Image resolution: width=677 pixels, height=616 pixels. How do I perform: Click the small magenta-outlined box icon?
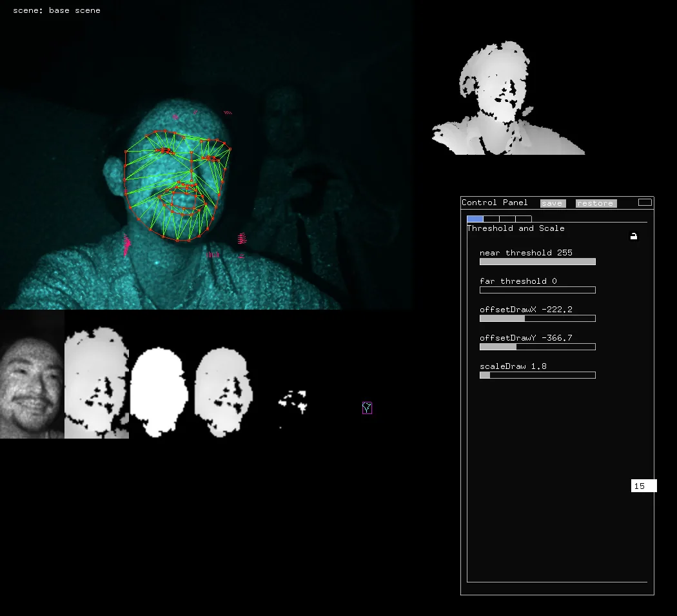367,408
